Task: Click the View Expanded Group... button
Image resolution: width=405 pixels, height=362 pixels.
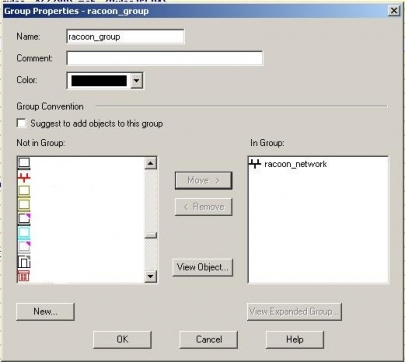Action: click(x=294, y=311)
